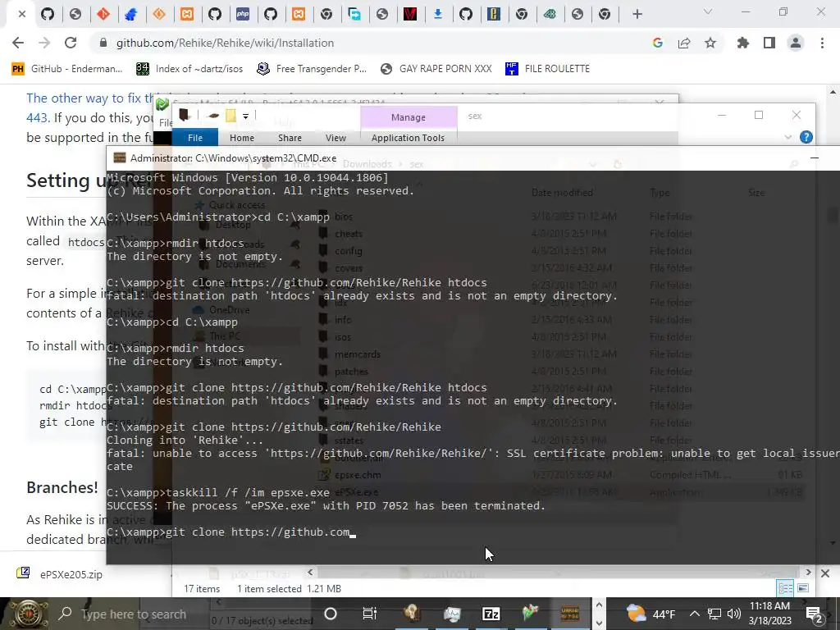The image size is (840, 630).
Task: Click the Type here to search box
Action: (x=134, y=614)
